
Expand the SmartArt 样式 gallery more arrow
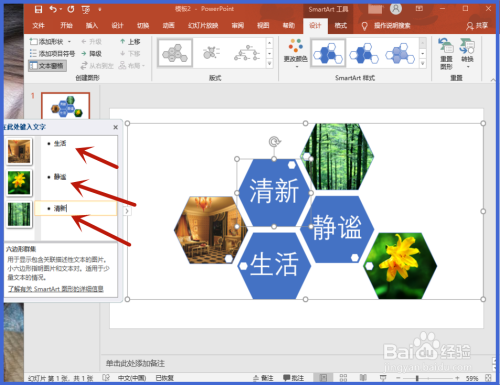coord(423,63)
